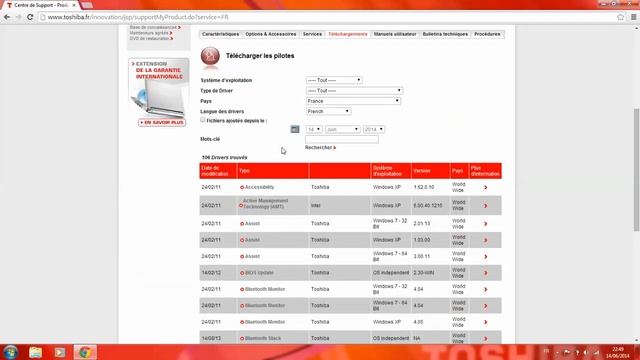This screenshot has height=360, width=640.
Task: Open Langue des drivers dropdown
Action: [328, 111]
